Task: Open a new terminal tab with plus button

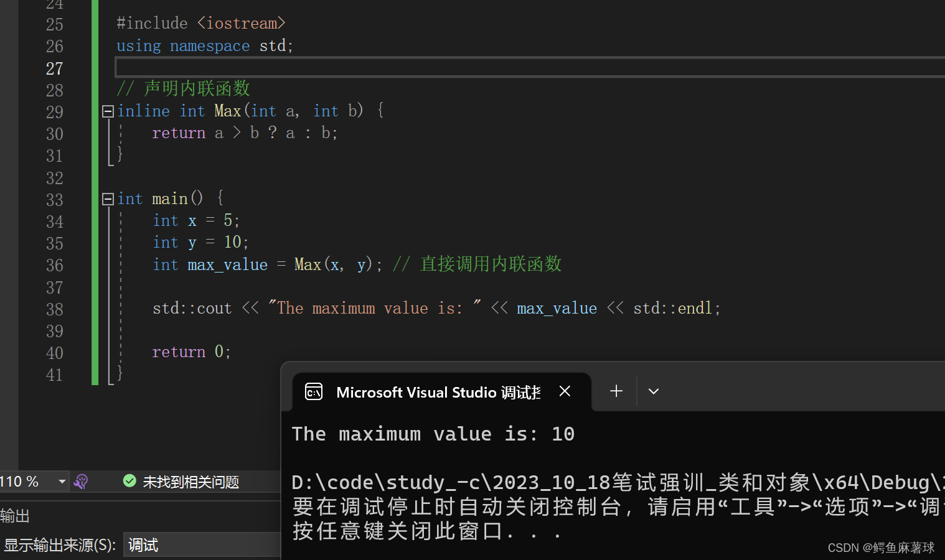Action: (x=616, y=391)
